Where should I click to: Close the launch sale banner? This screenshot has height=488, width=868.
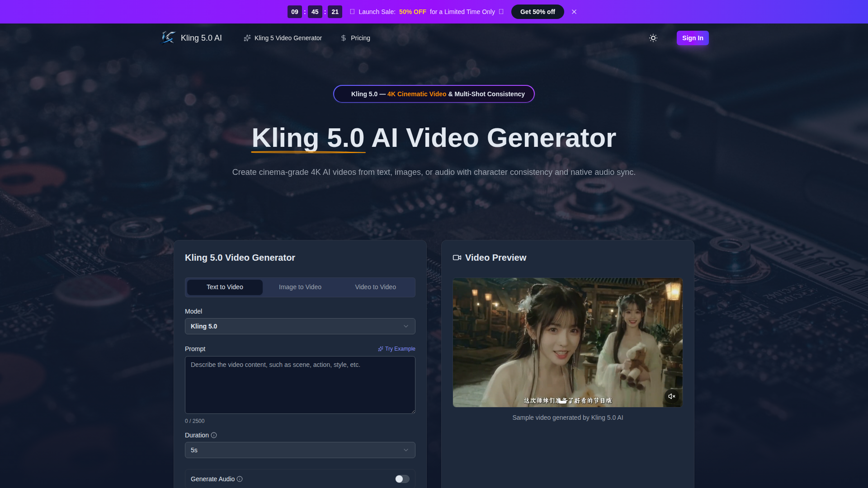574,12
